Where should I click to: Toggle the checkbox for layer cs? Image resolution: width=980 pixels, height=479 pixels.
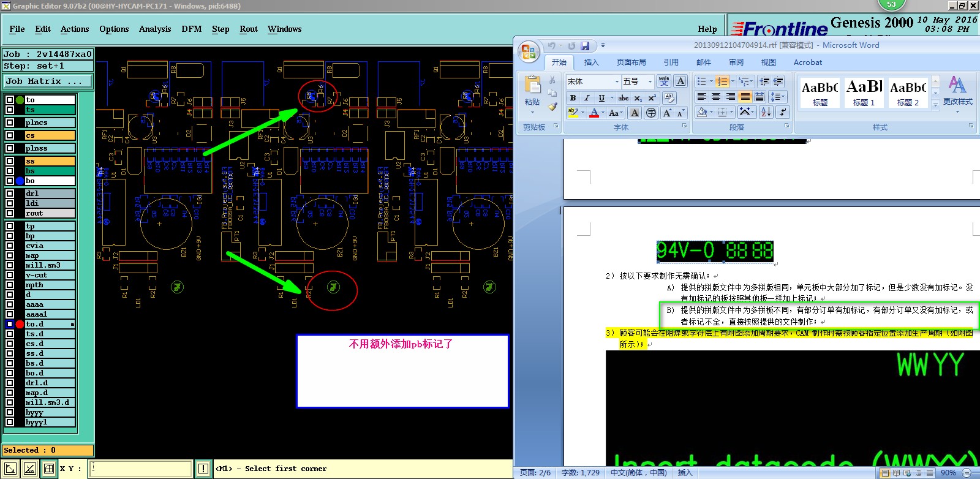tap(10, 135)
